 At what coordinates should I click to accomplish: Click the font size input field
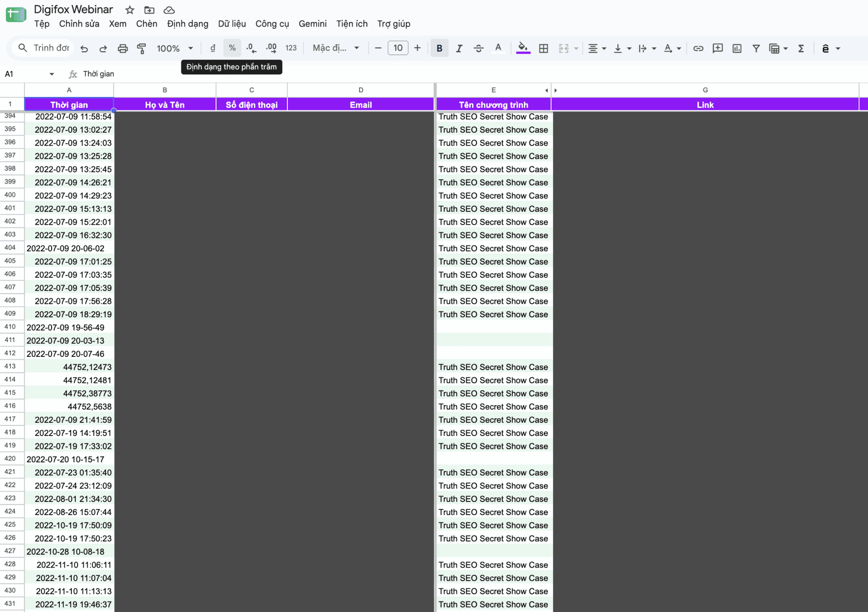pyautogui.click(x=398, y=48)
